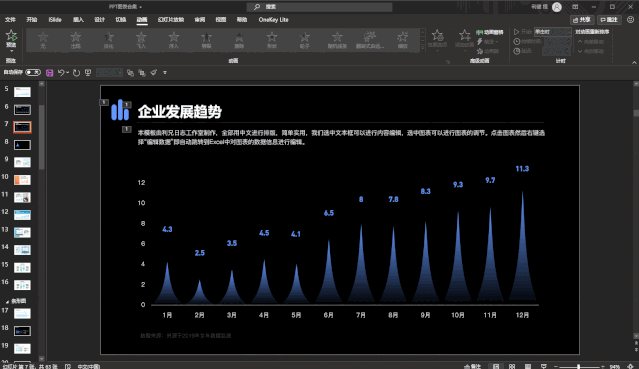This screenshot has width=639, height=369.
Task: Click the Undo arrow icon
Action: click(x=61, y=73)
